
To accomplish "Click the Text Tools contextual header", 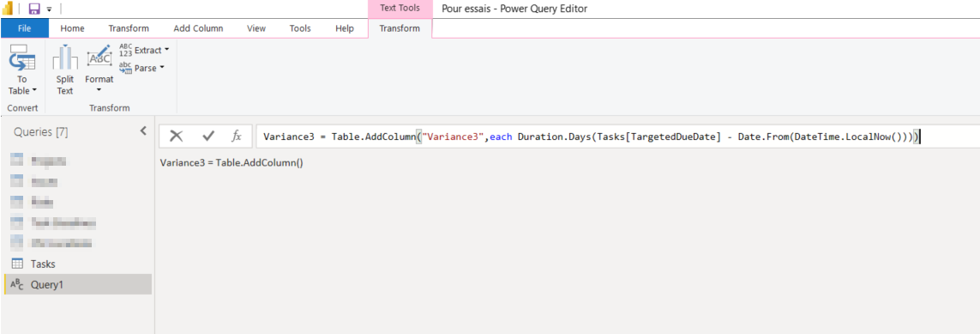I will click(x=400, y=9).
